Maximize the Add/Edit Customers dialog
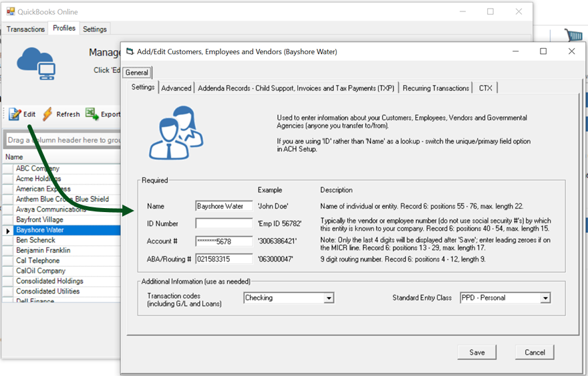 [x=543, y=51]
